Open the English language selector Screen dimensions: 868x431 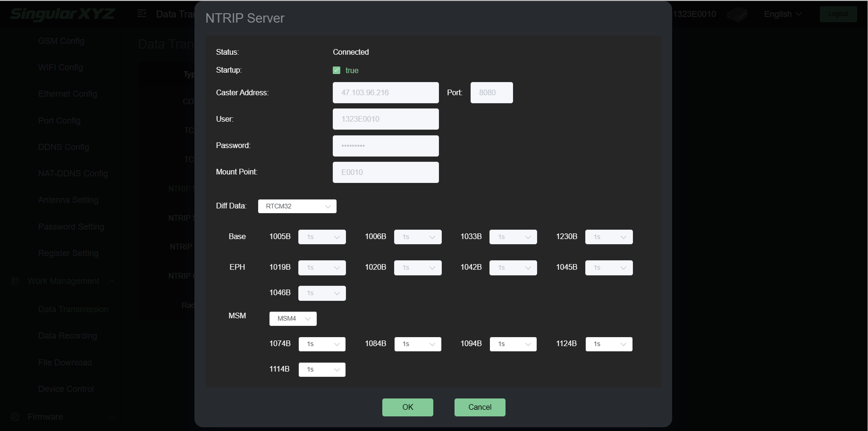click(782, 14)
